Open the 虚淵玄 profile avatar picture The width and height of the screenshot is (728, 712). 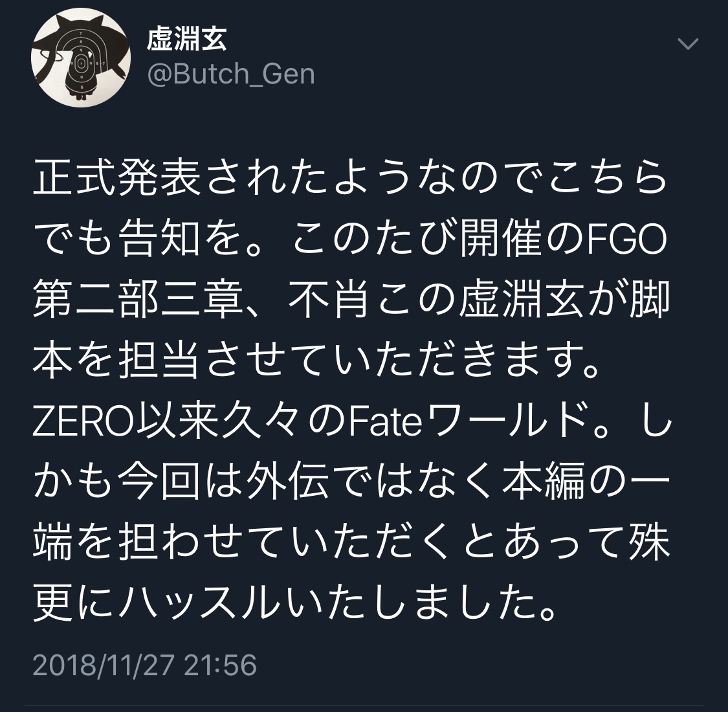(x=81, y=58)
